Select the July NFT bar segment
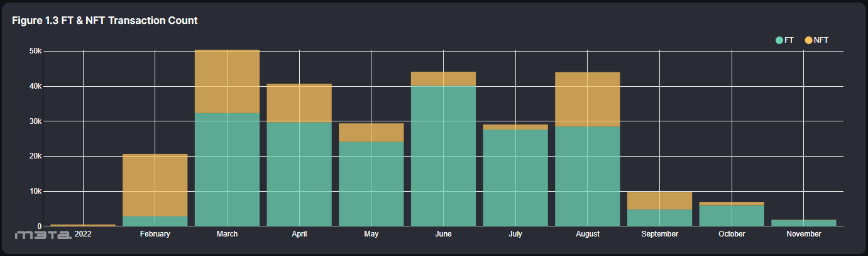 515,126
